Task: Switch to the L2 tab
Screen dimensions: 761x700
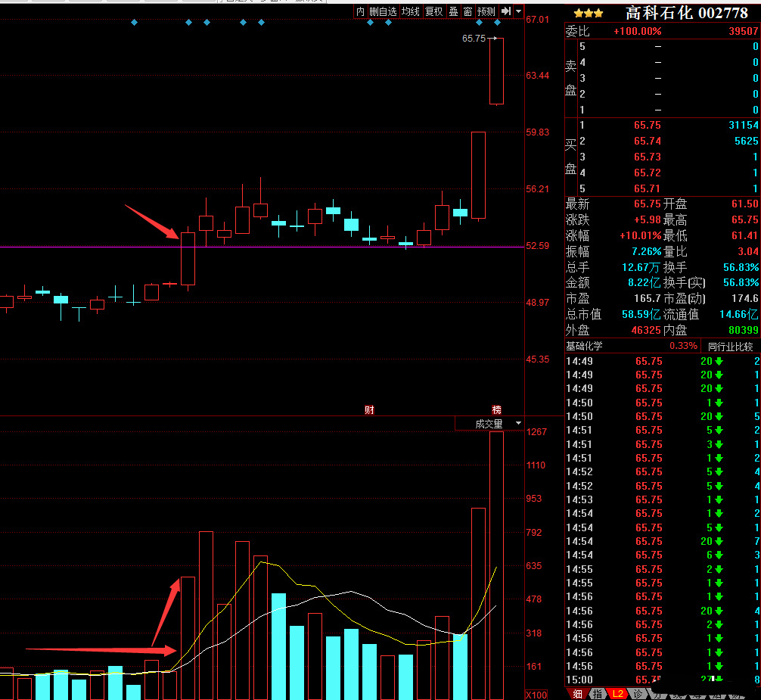Action: [x=617, y=694]
